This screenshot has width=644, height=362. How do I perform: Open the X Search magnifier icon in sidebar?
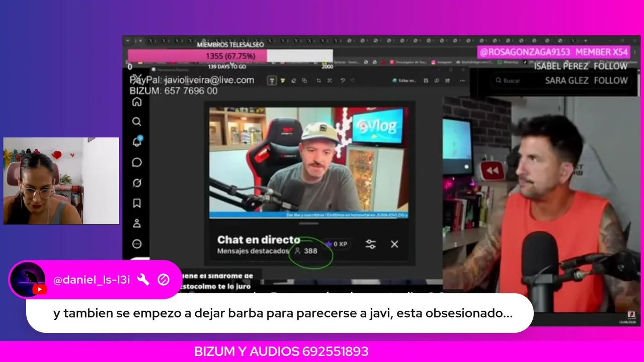137,122
